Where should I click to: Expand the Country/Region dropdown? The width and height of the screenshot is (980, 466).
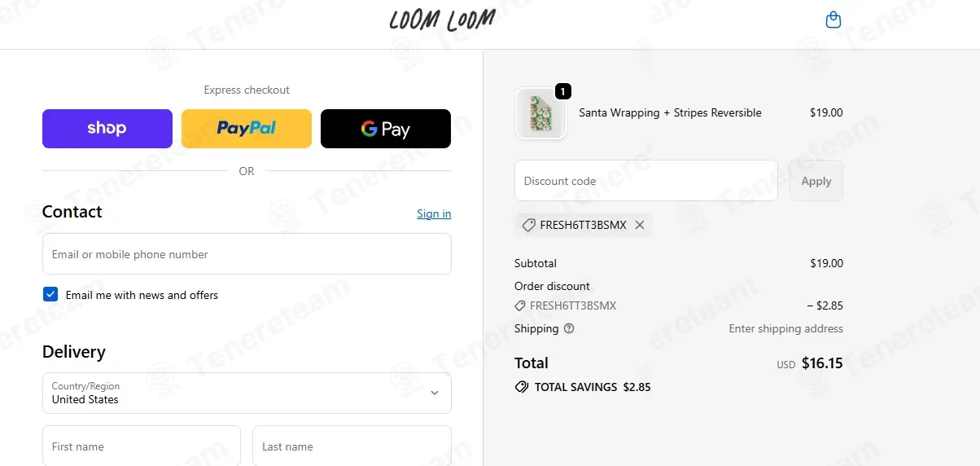(247, 393)
